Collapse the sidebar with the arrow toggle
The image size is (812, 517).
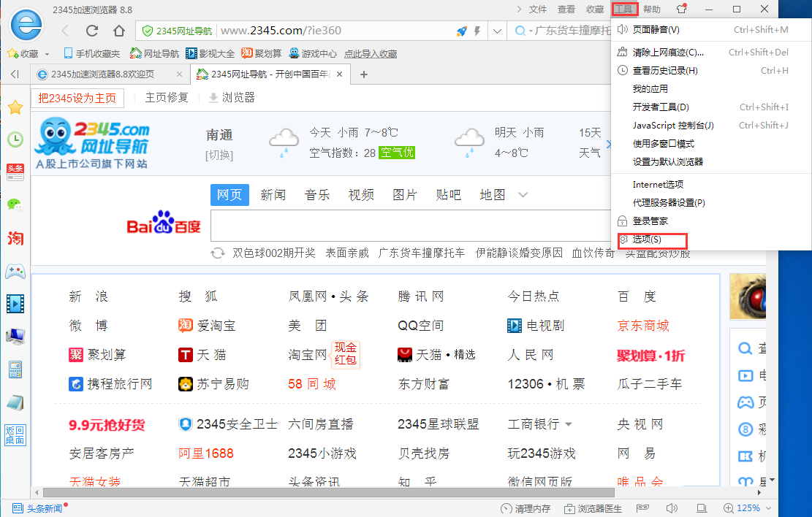point(15,74)
